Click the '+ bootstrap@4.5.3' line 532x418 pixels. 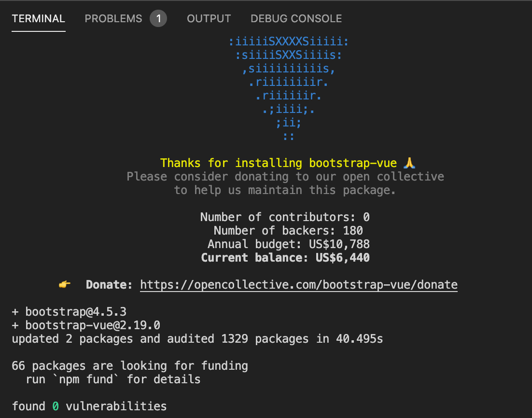[x=69, y=312]
